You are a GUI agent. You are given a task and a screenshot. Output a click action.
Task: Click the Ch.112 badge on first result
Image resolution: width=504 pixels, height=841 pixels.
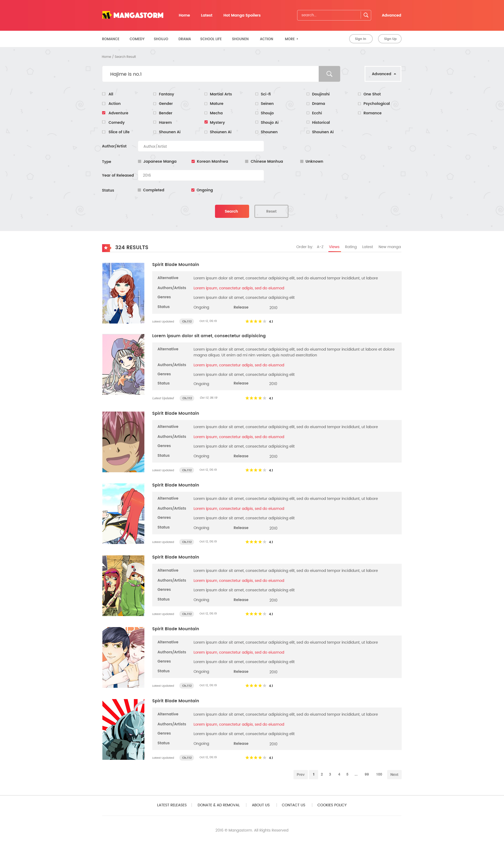pos(186,321)
